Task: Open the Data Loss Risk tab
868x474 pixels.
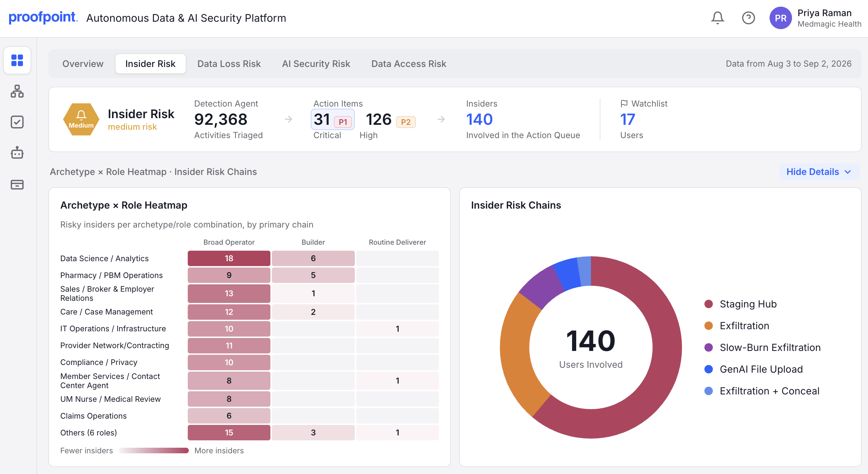Action: click(x=229, y=64)
